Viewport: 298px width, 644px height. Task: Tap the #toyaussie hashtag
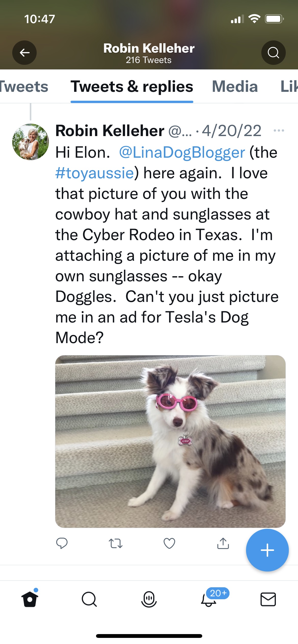coord(95,173)
